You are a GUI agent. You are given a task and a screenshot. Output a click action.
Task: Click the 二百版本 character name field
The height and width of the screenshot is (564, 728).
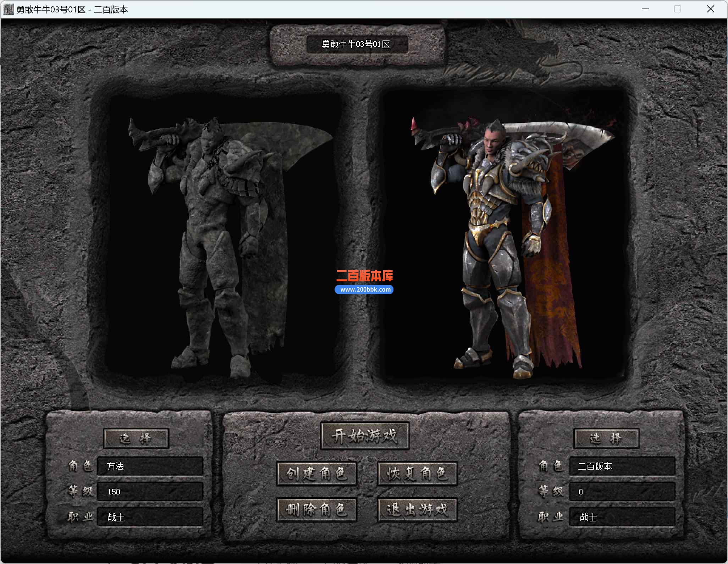pyautogui.click(x=622, y=466)
